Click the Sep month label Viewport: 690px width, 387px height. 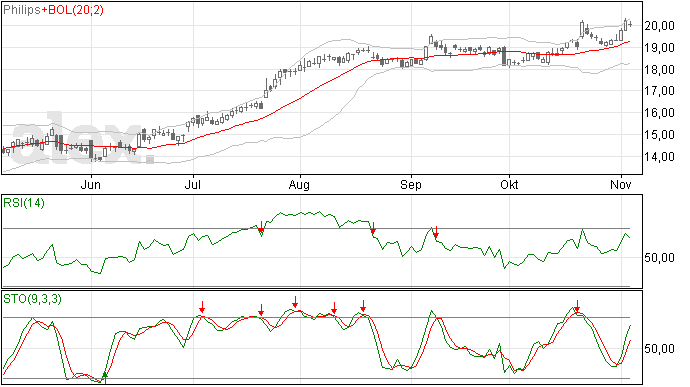pos(411,185)
